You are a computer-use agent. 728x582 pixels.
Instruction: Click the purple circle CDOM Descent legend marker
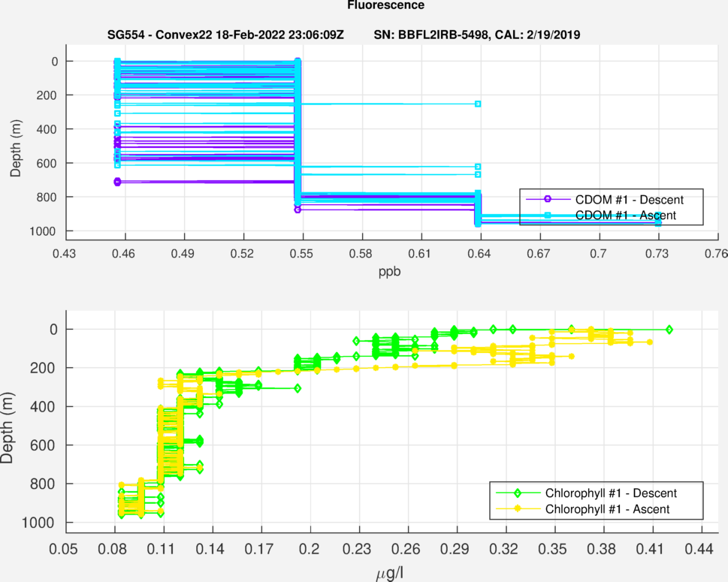pos(548,199)
